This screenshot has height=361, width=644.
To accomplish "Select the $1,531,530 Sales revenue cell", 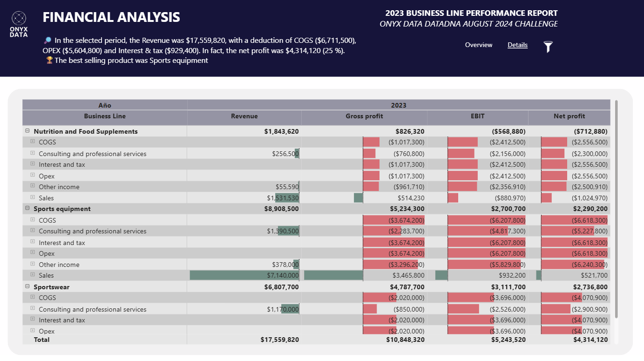I will pos(244,198).
